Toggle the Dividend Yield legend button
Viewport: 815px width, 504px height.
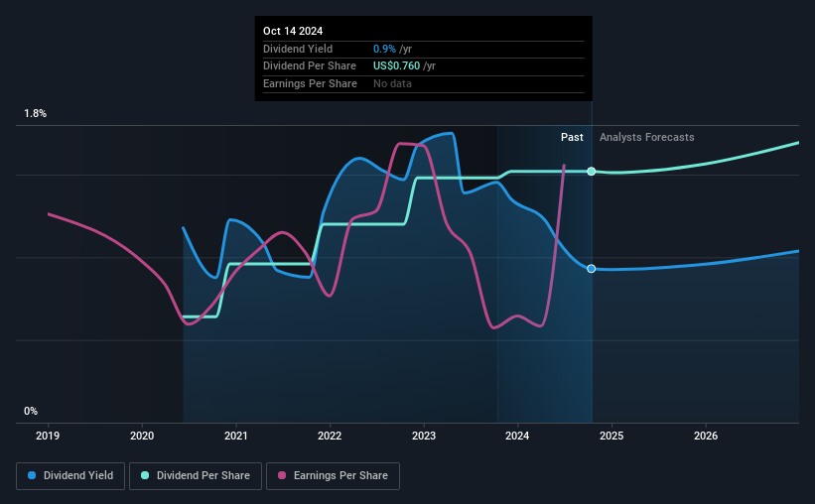(x=70, y=476)
